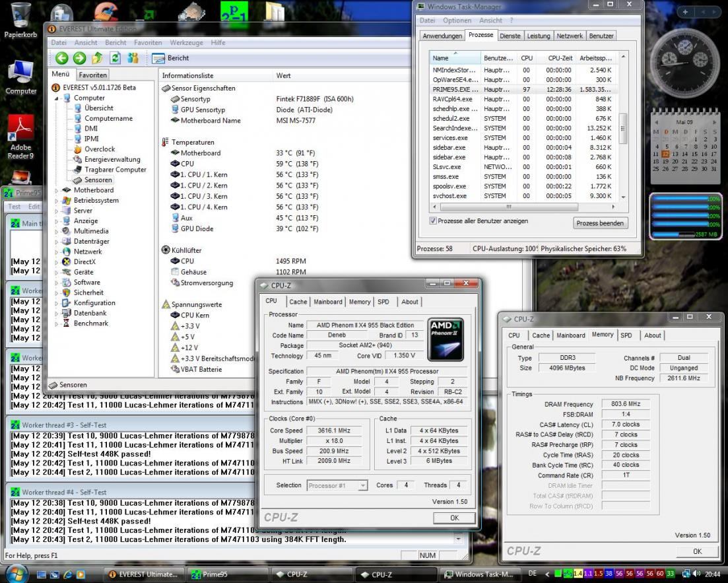The width and height of the screenshot is (728, 583).
Task: Sort processes by CPU-Zeit column header
Action: tap(560, 58)
